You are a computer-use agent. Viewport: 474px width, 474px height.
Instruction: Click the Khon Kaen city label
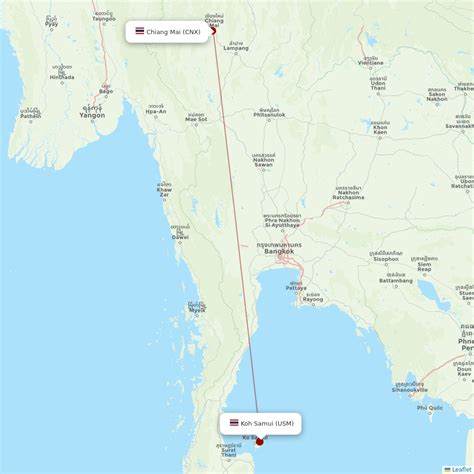coord(380,130)
